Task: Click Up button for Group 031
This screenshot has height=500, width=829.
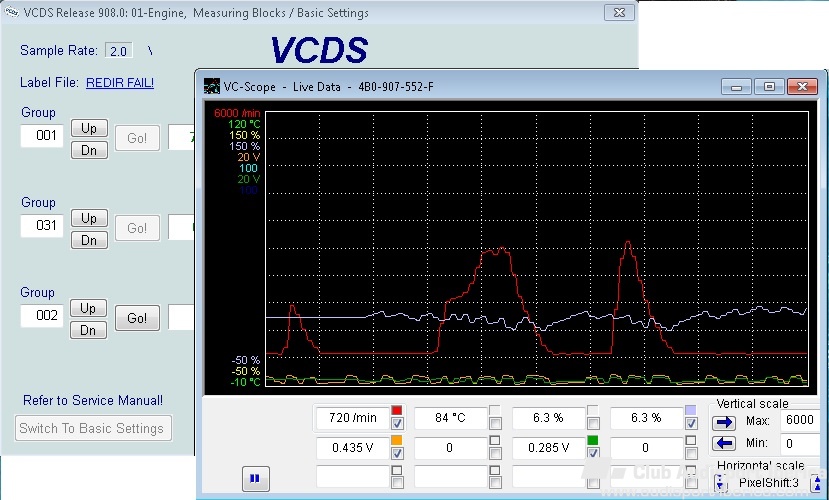Action: pyautogui.click(x=89, y=218)
